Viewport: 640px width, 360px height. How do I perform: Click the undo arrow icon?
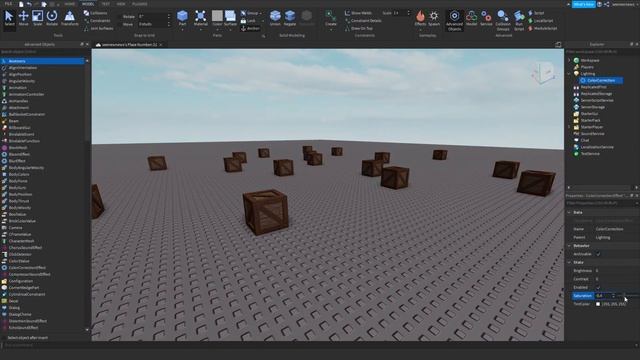pos(29,4)
